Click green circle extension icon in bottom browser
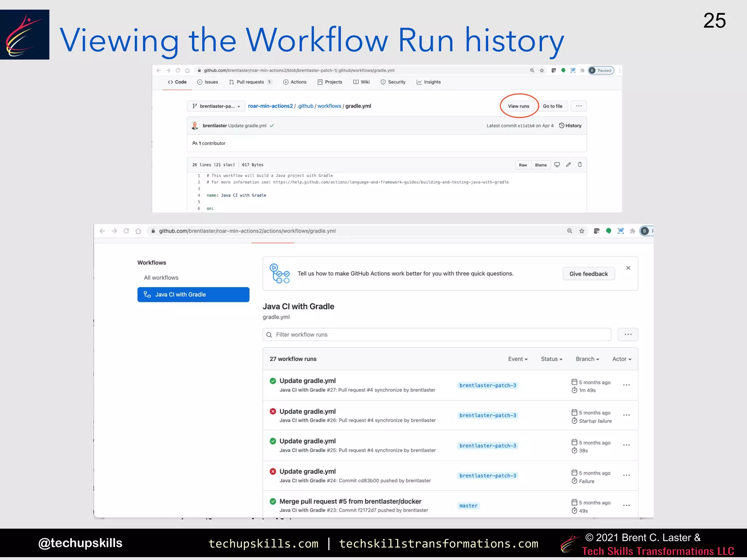Image resolution: width=747 pixels, height=560 pixels. (608, 231)
